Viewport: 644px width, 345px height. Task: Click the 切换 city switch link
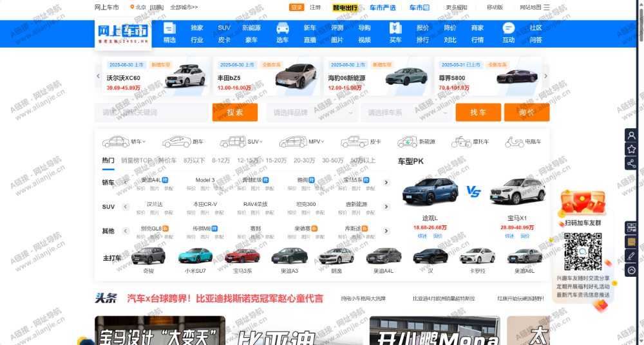coord(156,7)
